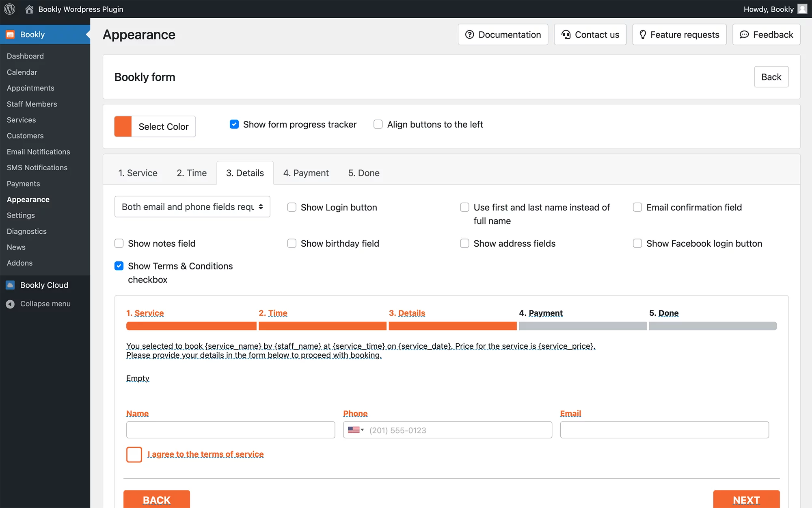This screenshot has height=508, width=812.
Task: Check Show notes field
Action: 119,243
